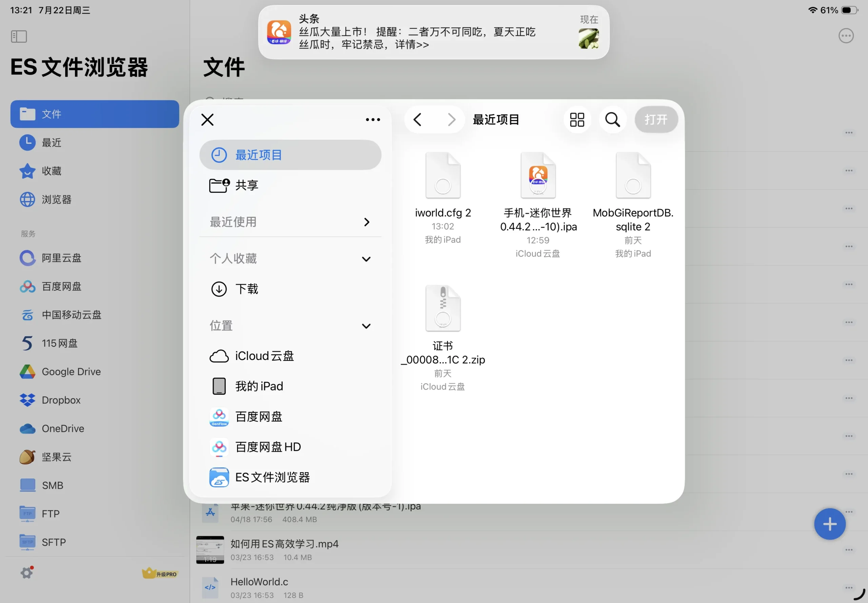
Task: Select 115 网盘 service
Action: click(95, 343)
